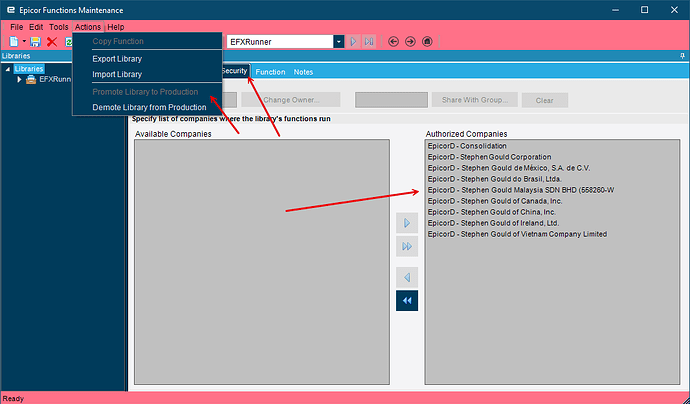Expand the EFXRunner tree node
Viewport: 690px width, 404px height.
pos(19,80)
